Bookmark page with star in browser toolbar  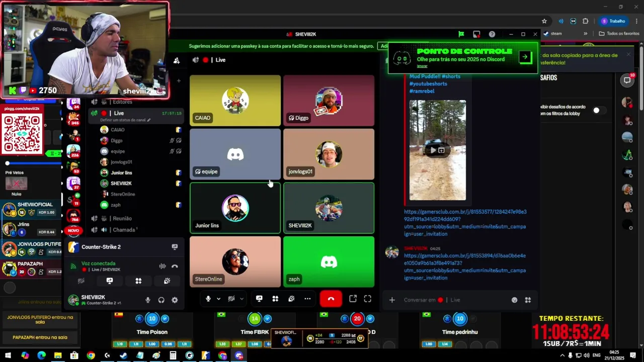(544, 21)
